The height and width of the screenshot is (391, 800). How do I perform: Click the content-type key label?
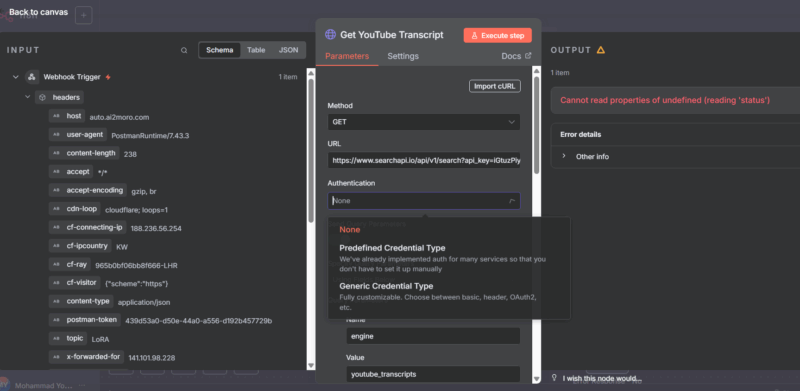pyautogui.click(x=88, y=301)
